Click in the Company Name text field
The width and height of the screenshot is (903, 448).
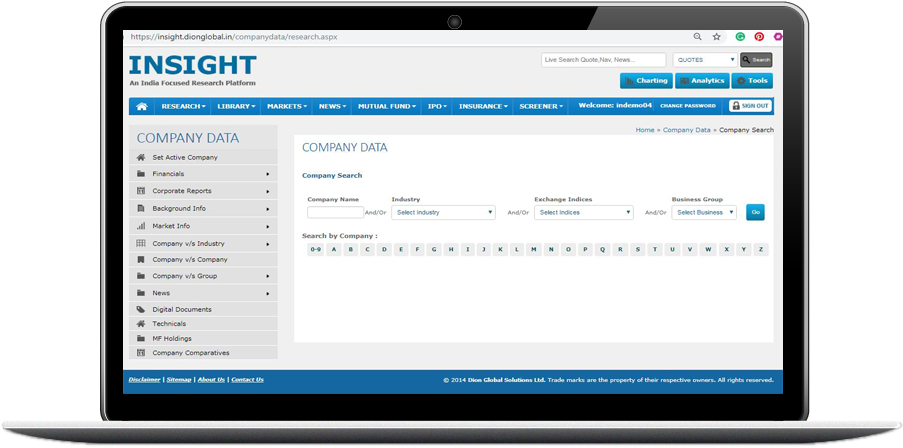[335, 212]
